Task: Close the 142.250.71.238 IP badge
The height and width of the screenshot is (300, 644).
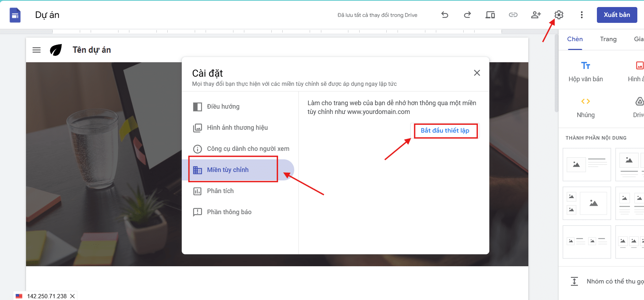Action: 72,296
